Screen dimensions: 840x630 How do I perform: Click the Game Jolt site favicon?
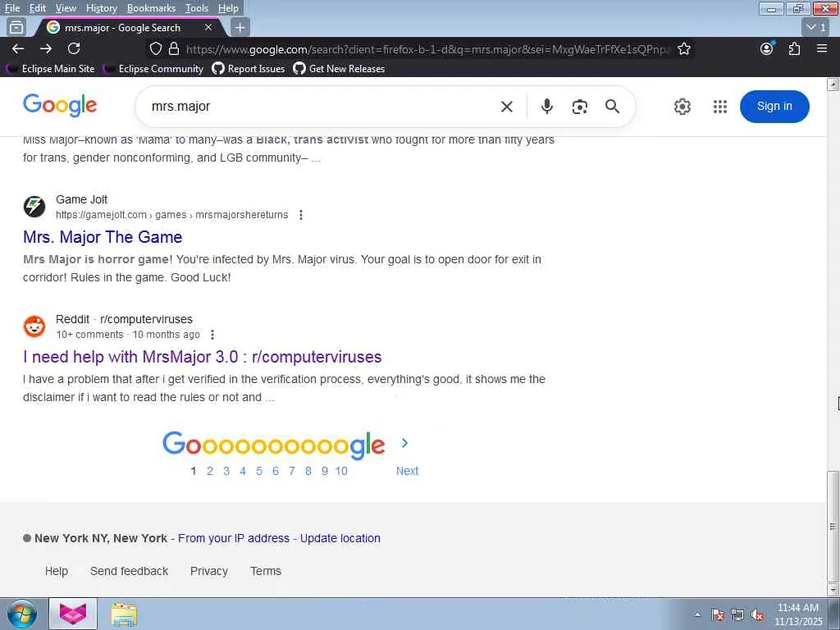tap(34, 207)
